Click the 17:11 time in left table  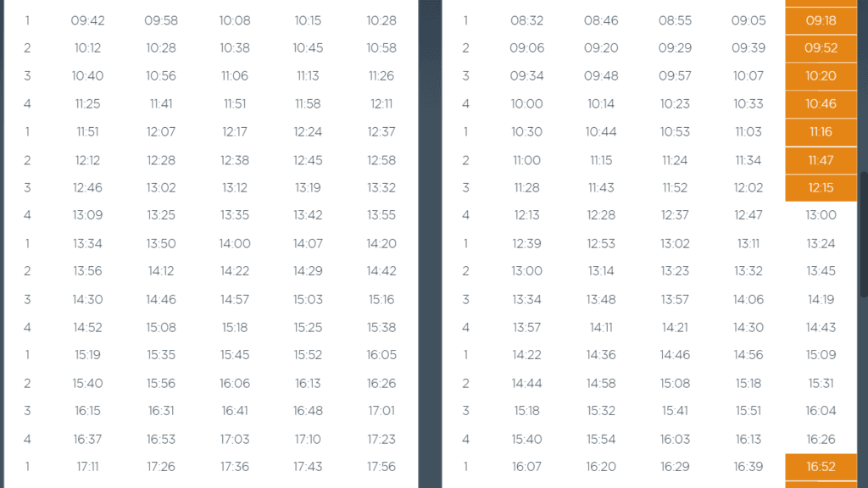[87, 467]
